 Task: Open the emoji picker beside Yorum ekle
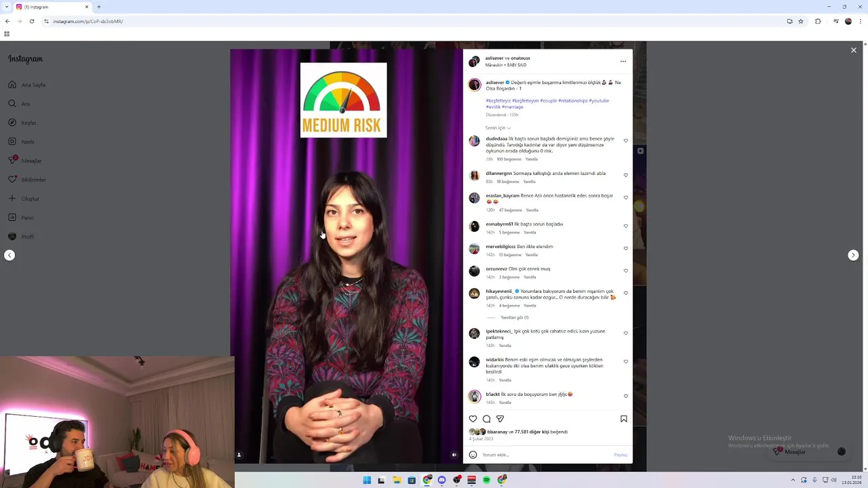pyautogui.click(x=473, y=455)
